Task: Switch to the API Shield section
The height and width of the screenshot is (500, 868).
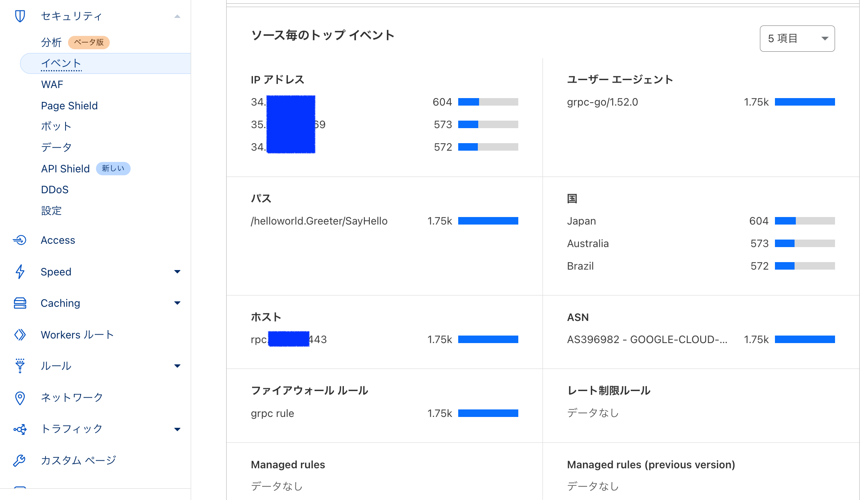Action: coord(65,169)
